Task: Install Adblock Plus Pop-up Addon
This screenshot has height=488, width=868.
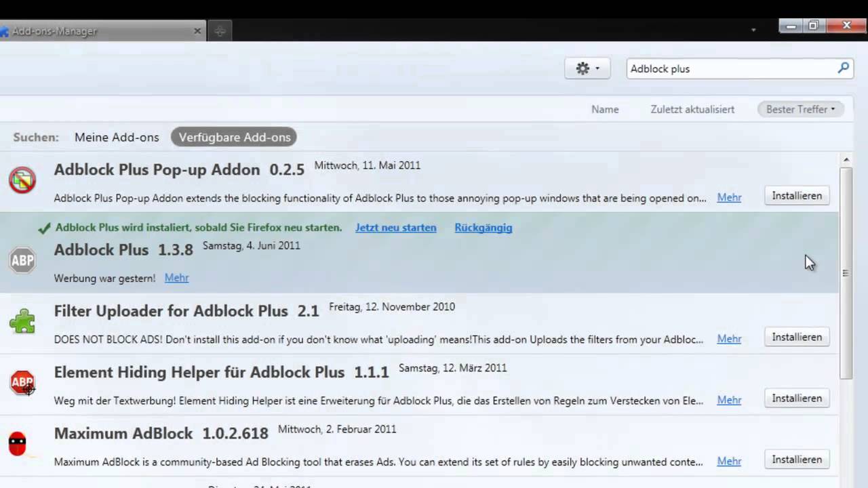Action: (797, 196)
